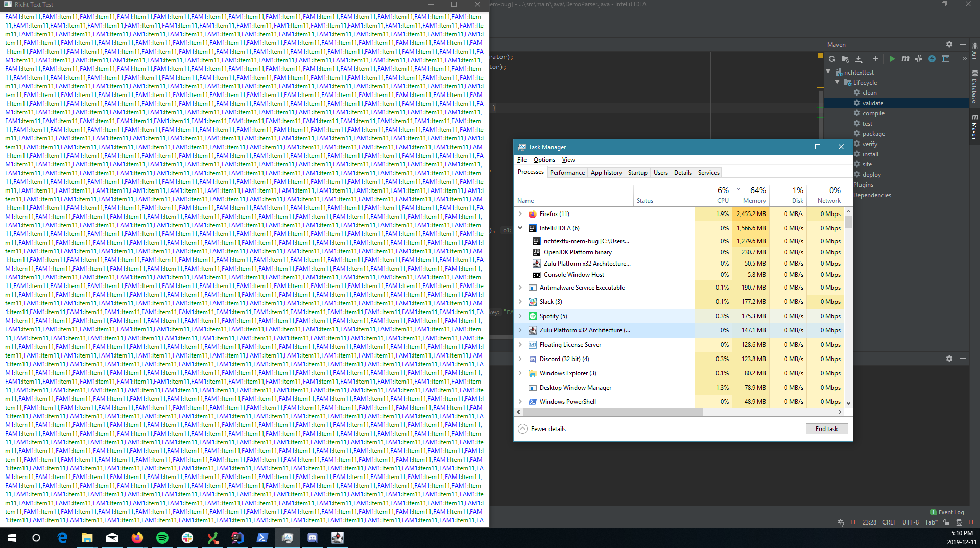Toggle Fewer details in Task Manager

tap(542, 428)
